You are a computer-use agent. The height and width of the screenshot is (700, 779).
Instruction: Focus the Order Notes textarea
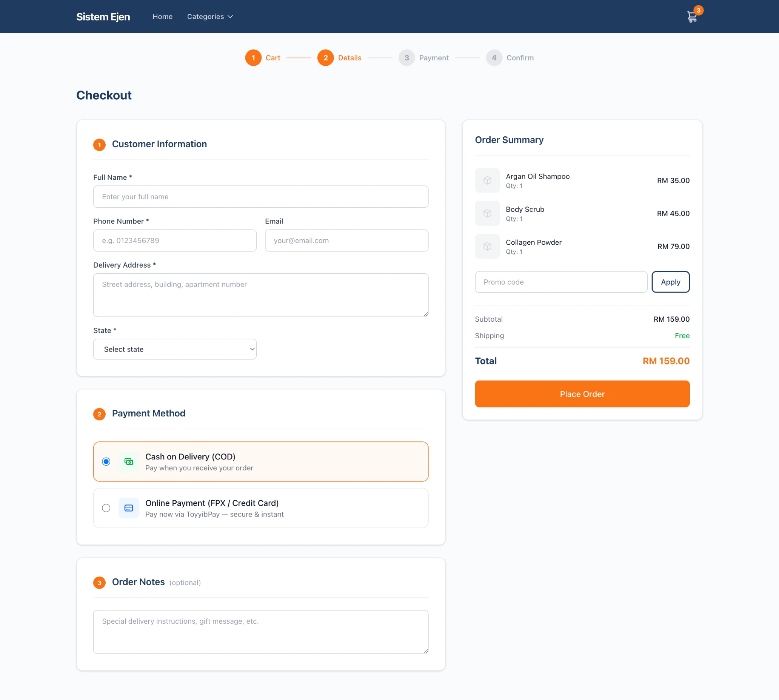(x=261, y=632)
